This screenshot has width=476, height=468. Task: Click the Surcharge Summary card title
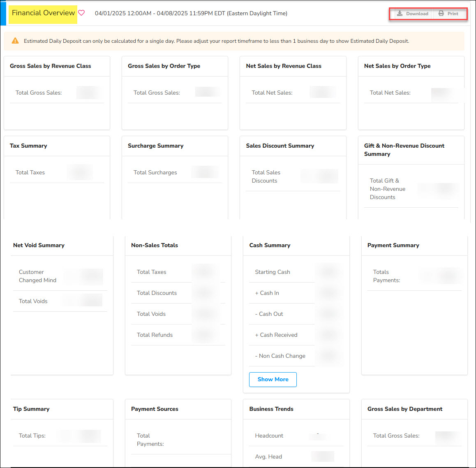[x=155, y=146]
